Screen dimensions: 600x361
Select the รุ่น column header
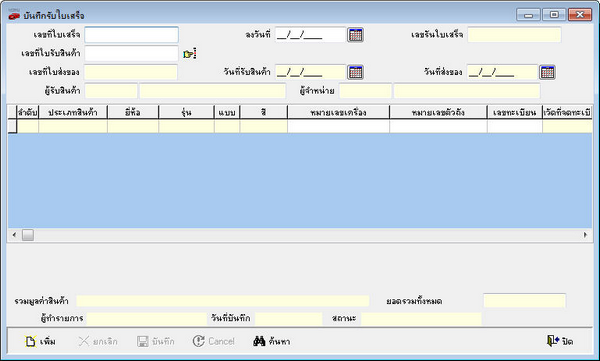coord(186,112)
